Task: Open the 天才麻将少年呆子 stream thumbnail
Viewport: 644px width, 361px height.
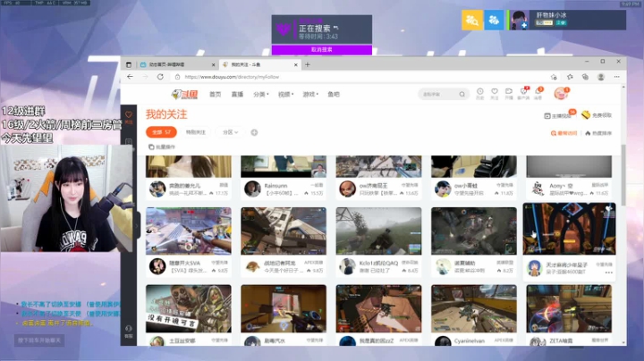Action: click(569, 229)
